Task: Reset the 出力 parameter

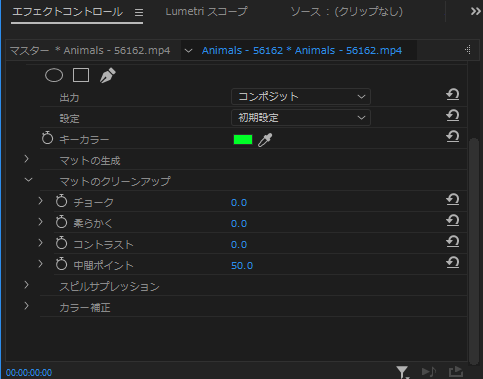Action: click(453, 95)
